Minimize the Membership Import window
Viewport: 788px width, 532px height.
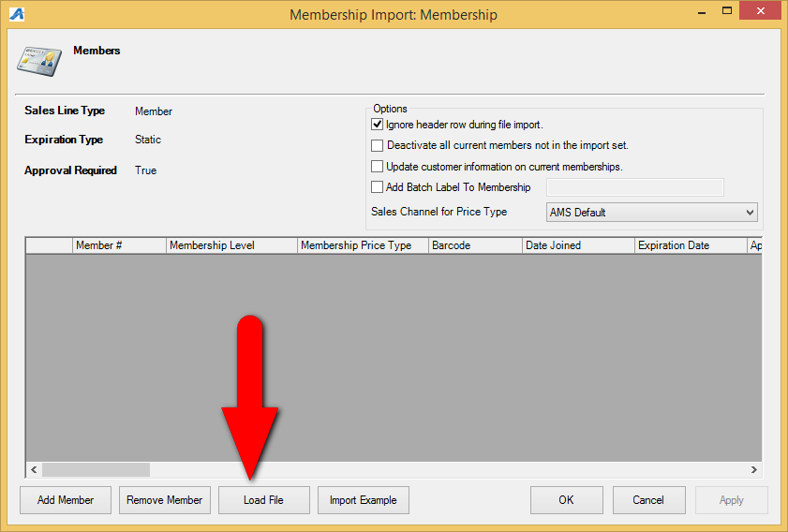point(702,11)
